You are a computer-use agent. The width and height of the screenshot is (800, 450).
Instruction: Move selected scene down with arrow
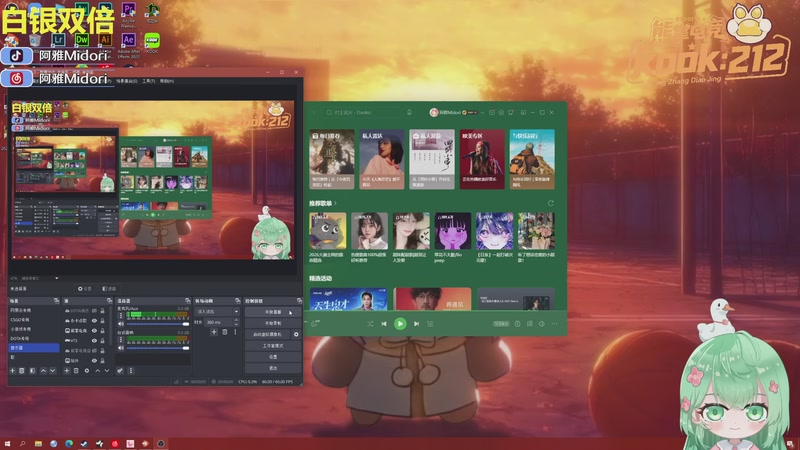53,371
